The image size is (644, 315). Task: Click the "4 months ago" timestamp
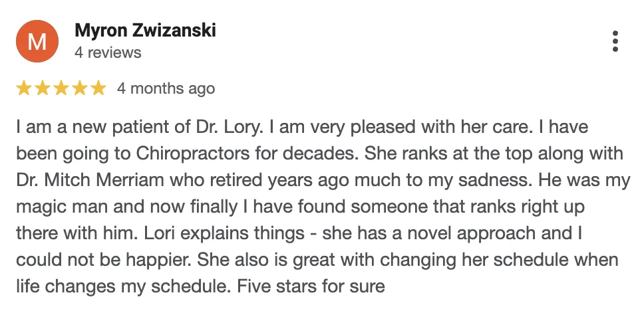(x=166, y=88)
